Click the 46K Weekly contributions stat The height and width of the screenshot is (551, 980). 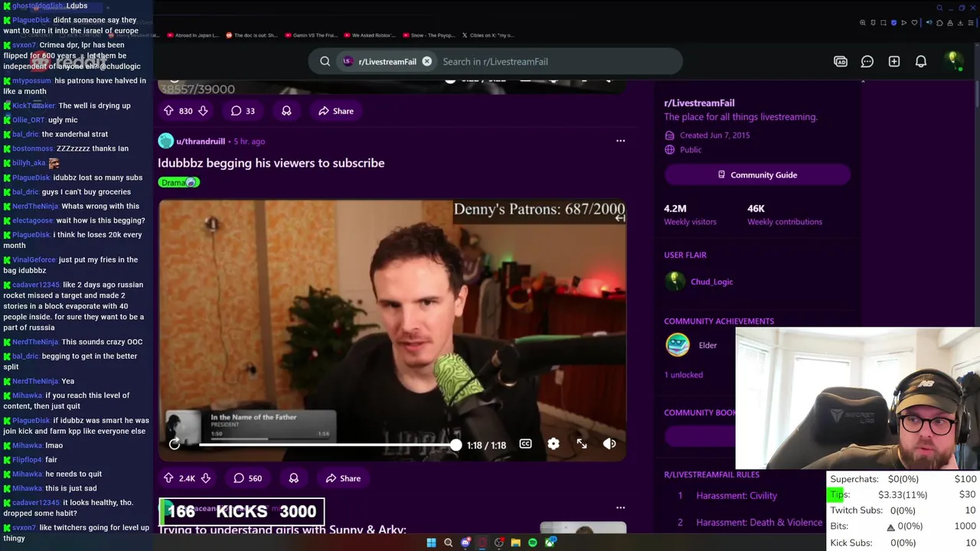coord(784,214)
